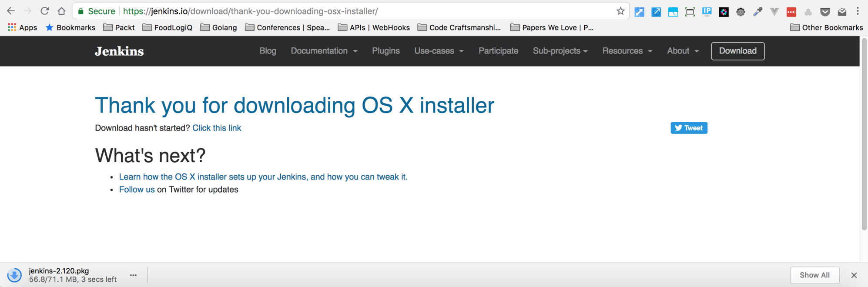The image size is (868, 287).
Task: Click the Jenkins logo in the header
Action: (x=119, y=51)
